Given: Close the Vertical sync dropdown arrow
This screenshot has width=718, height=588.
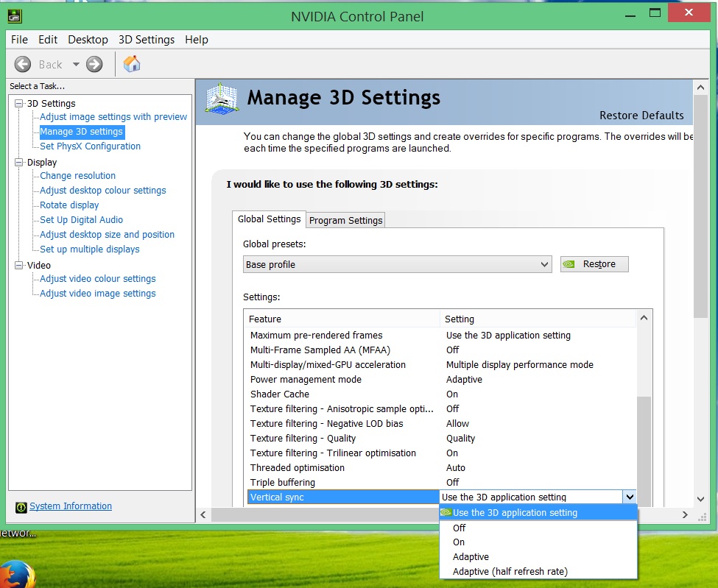Looking at the screenshot, I should click(x=630, y=497).
